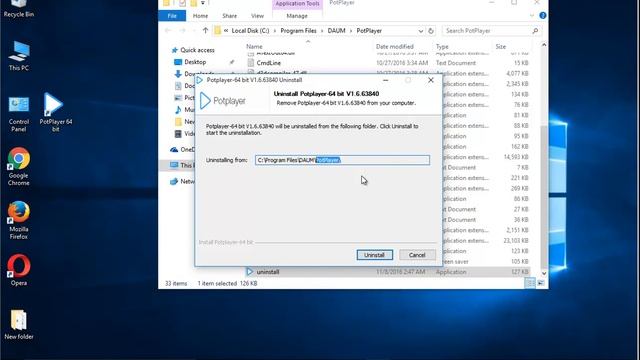Click the breadcrumb overflow chevron
This screenshot has height=360, width=640.
226,31
